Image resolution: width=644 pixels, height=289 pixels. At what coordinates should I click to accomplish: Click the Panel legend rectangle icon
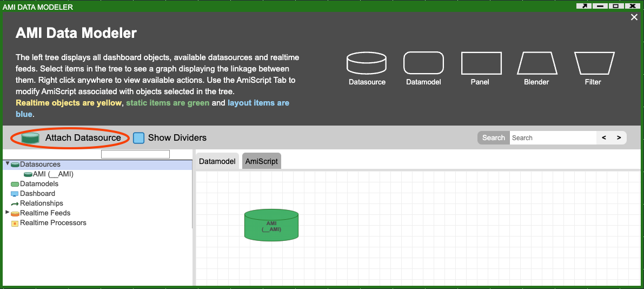click(481, 63)
